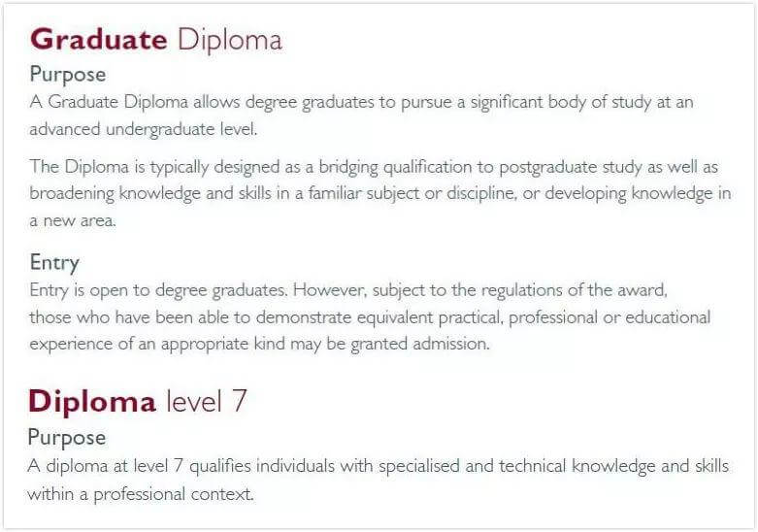Click the words "may be granted admission."
The image size is (758, 532).
402,344
